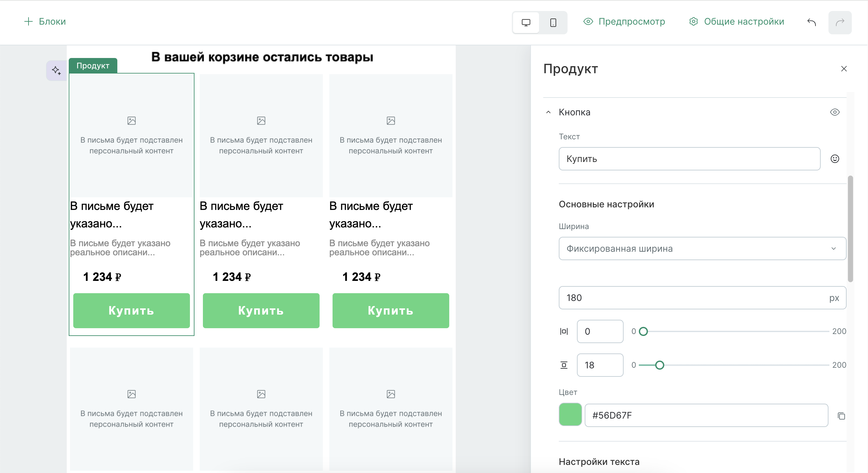Collapse the Кнопка section
Screen dimensions: 868x473
click(x=548, y=112)
